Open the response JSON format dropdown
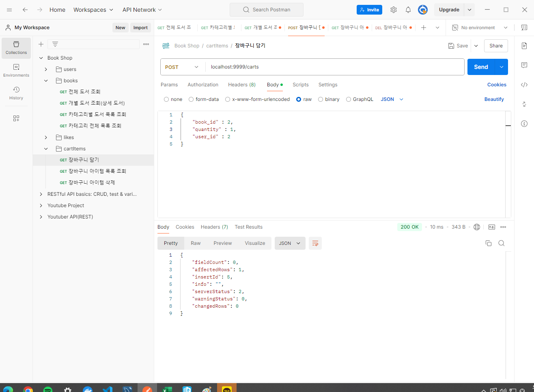 tap(290, 243)
